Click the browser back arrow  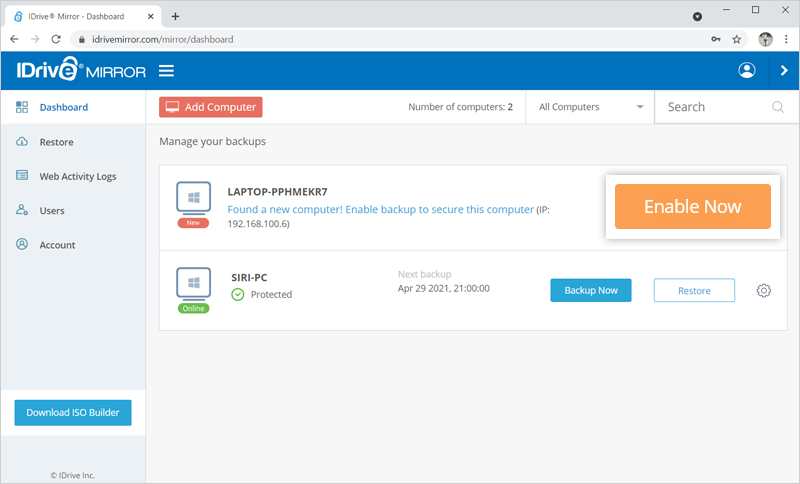(14, 39)
